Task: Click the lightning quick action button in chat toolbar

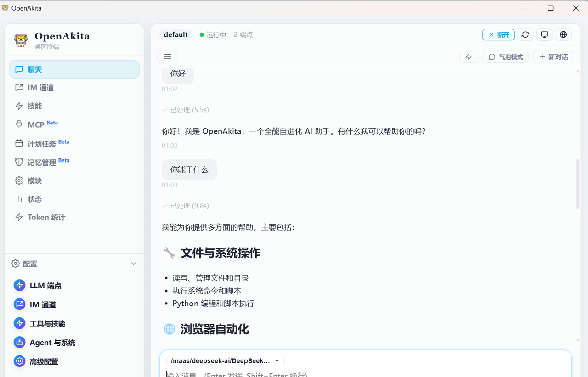Action: click(469, 56)
